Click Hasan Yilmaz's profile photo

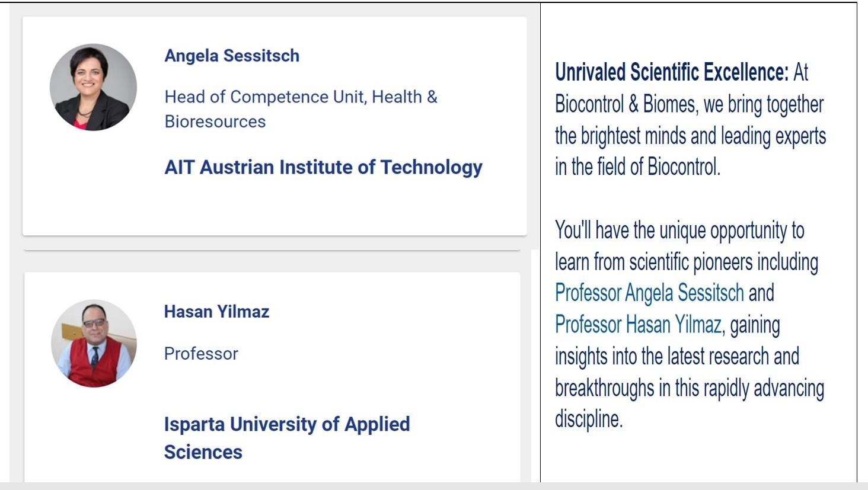tap(94, 343)
